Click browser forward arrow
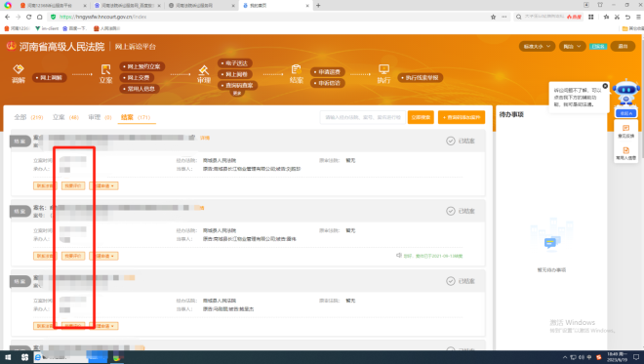 pos(19,17)
